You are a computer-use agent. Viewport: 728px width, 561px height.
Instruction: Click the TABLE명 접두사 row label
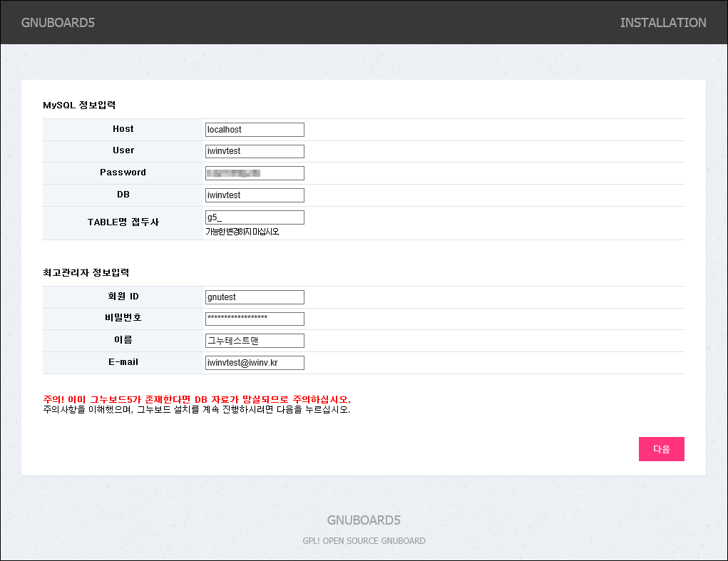pyautogui.click(x=123, y=222)
